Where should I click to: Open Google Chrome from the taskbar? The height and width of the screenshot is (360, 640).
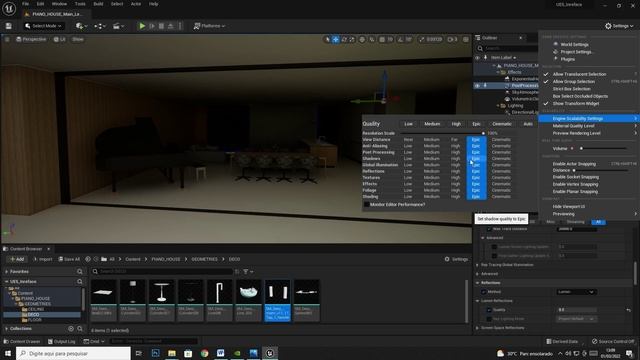[204, 353]
